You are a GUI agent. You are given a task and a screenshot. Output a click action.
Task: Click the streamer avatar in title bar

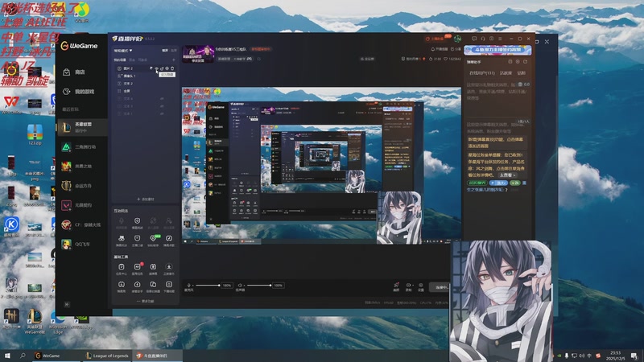(x=457, y=39)
